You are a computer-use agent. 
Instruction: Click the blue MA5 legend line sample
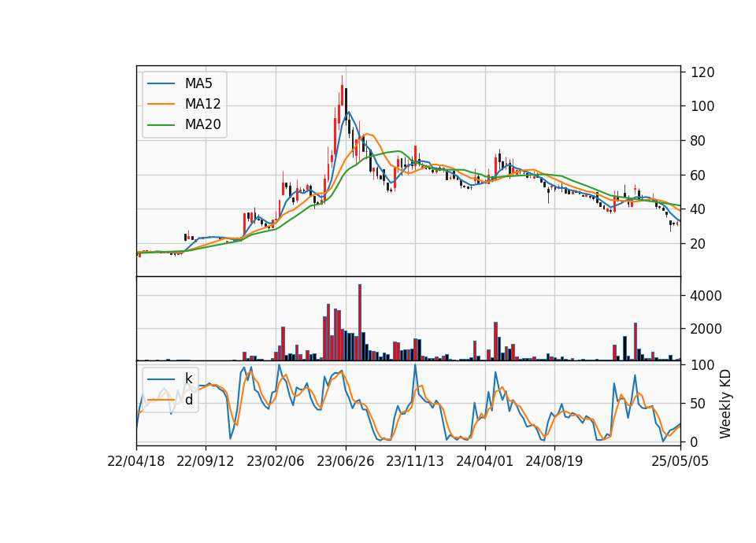[161, 83]
